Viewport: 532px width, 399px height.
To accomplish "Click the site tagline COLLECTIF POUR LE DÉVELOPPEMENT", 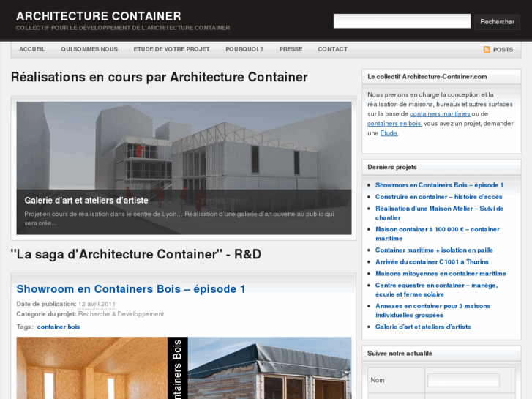I will click(123, 28).
